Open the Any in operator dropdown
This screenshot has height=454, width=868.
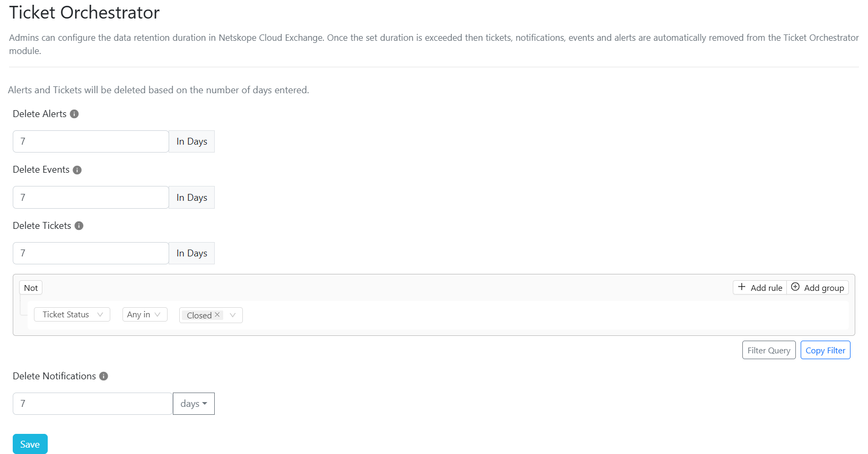click(145, 315)
